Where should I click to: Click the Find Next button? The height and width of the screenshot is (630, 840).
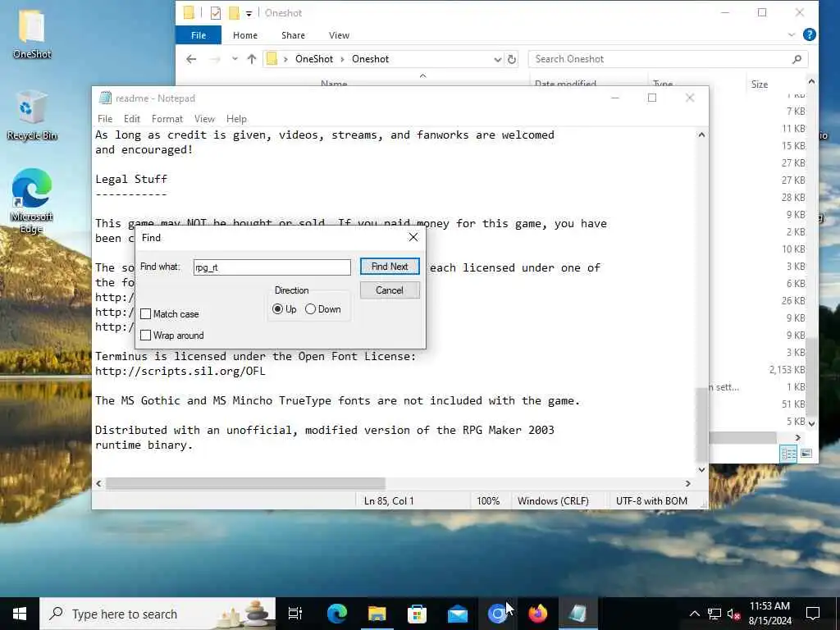click(390, 267)
